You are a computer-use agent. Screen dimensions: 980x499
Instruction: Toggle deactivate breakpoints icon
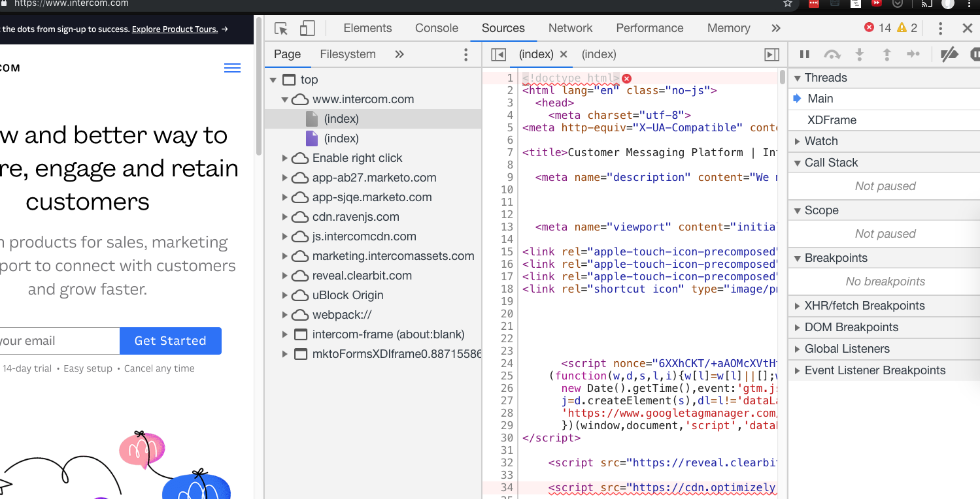(949, 55)
